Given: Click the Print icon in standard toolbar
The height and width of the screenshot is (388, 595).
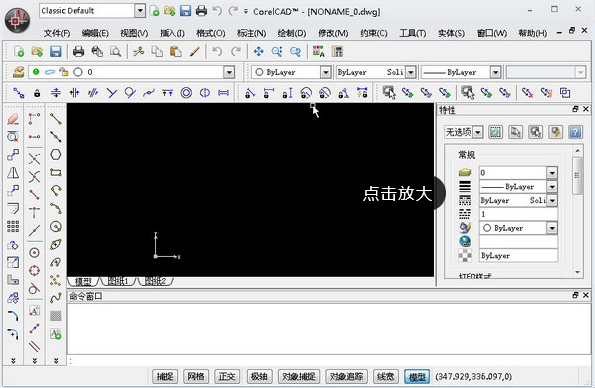Looking at the screenshot, I should (x=78, y=51).
